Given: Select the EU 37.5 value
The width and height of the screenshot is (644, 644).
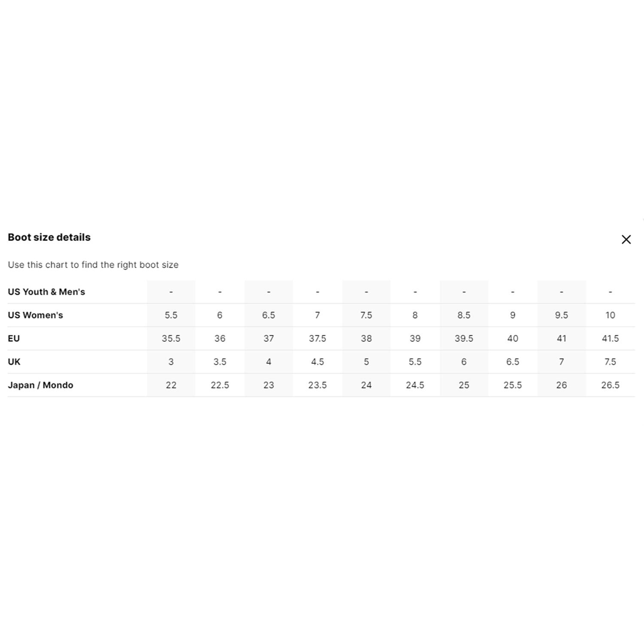Looking at the screenshot, I should 317,338.
